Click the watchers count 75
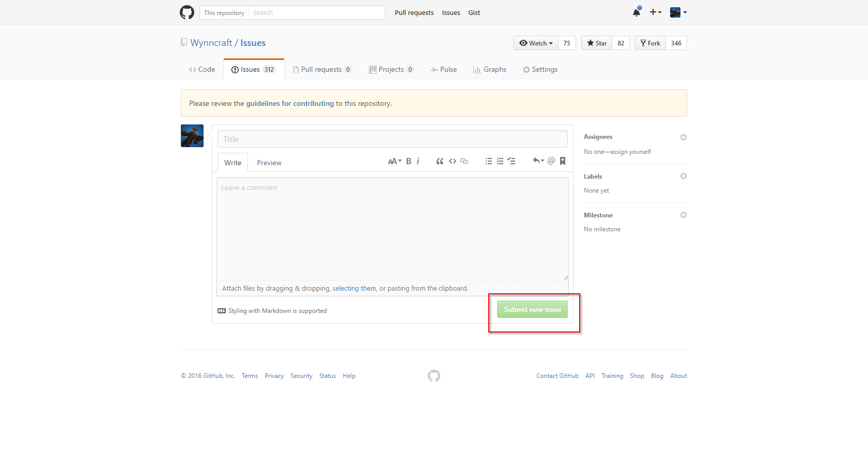 click(x=567, y=43)
